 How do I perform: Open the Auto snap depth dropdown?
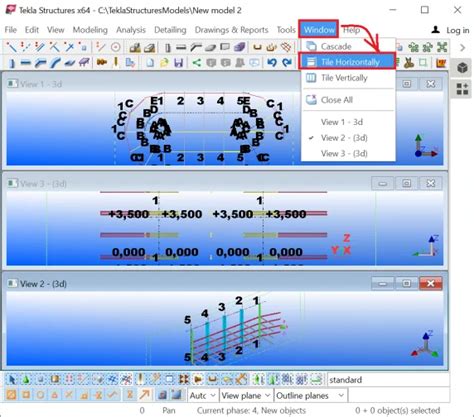(203, 396)
